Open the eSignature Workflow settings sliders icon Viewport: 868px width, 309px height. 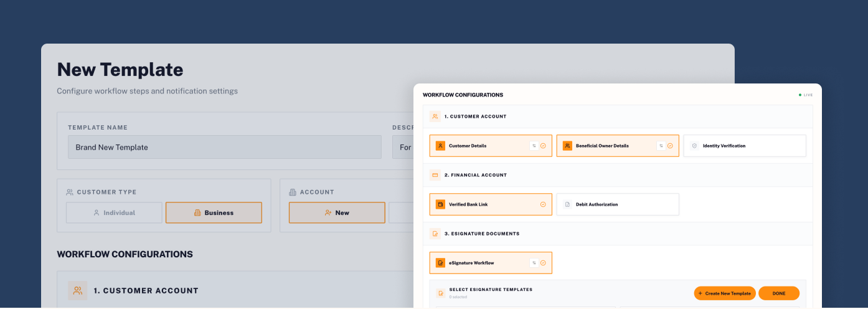tap(534, 263)
